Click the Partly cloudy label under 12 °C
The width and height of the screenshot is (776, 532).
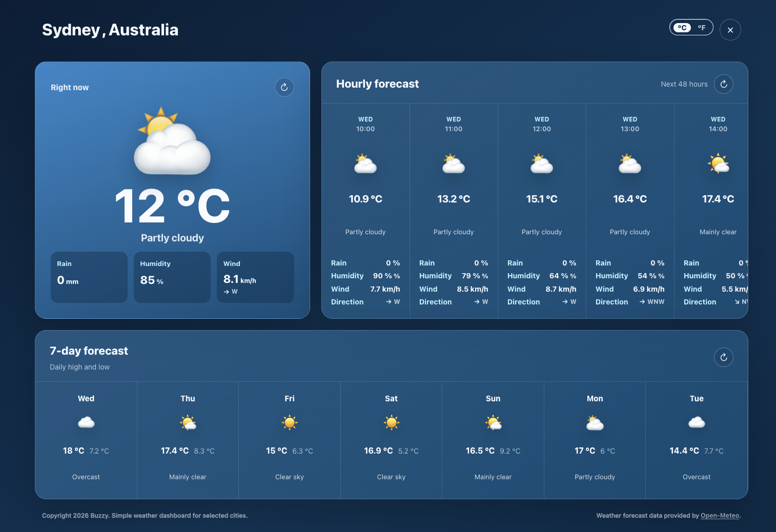tap(172, 238)
